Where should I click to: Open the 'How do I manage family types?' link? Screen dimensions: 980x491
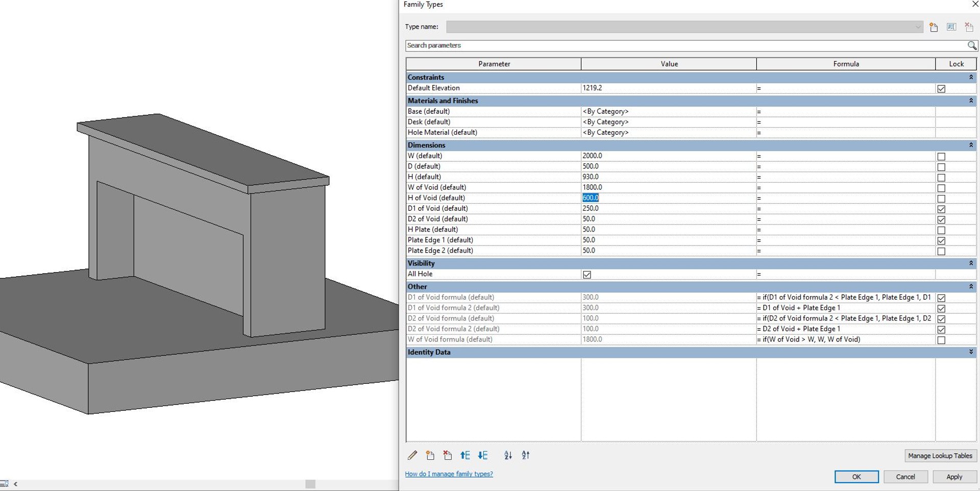pos(449,474)
